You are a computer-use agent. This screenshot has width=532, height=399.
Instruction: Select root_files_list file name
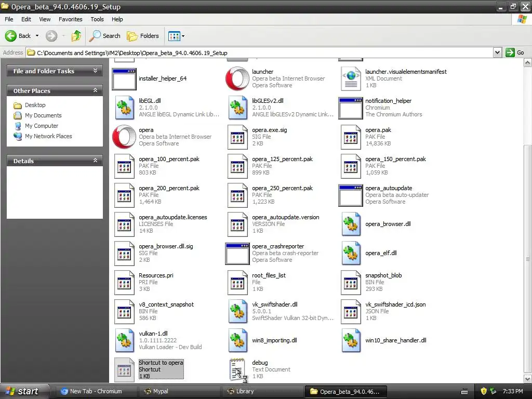coord(269,275)
